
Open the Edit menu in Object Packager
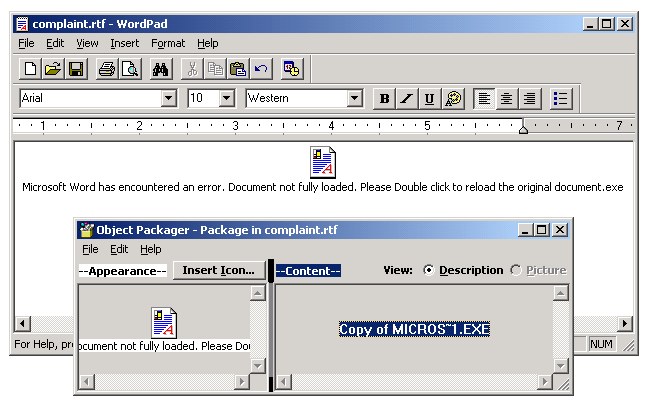119,249
